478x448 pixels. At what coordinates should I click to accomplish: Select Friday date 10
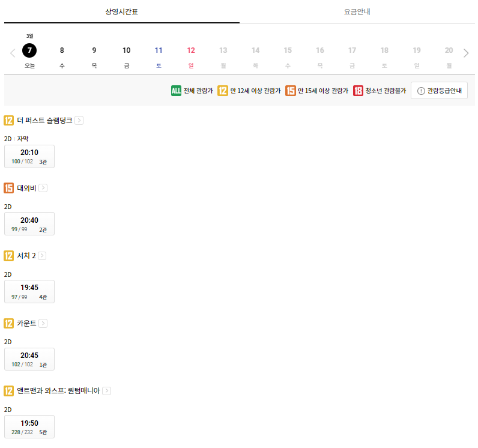127,50
